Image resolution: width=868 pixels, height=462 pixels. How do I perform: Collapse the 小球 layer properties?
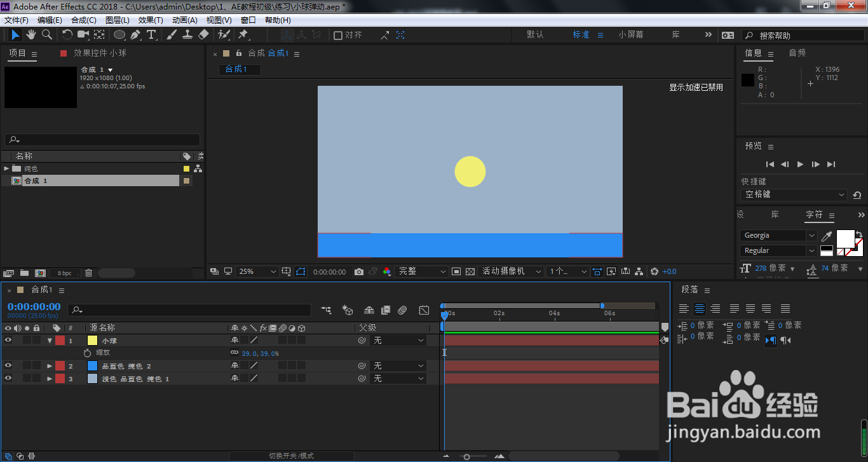pyautogui.click(x=50, y=341)
